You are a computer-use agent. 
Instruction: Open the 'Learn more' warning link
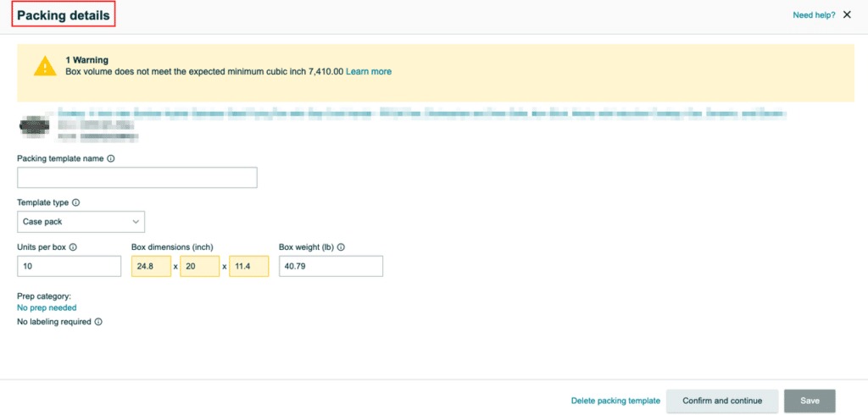tap(369, 72)
